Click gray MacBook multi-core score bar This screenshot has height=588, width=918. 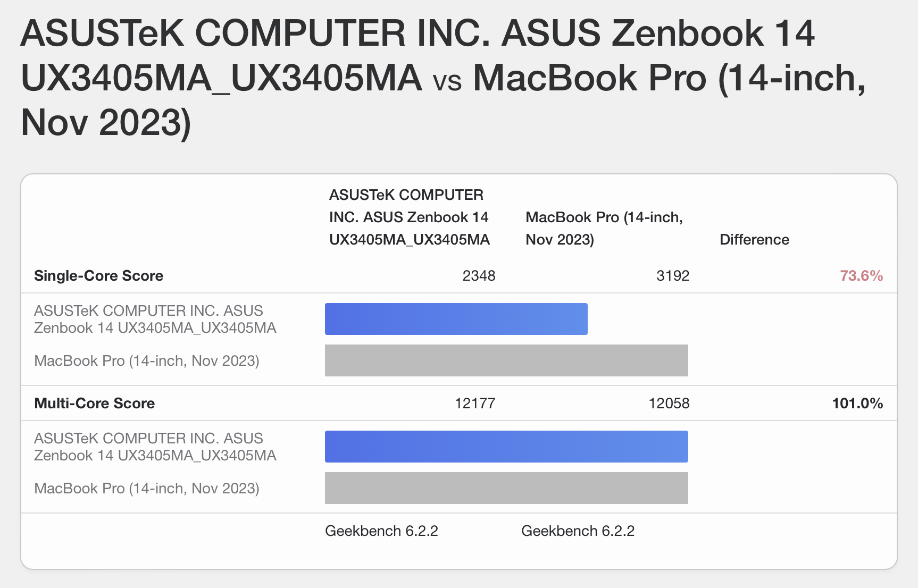(506, 488)
